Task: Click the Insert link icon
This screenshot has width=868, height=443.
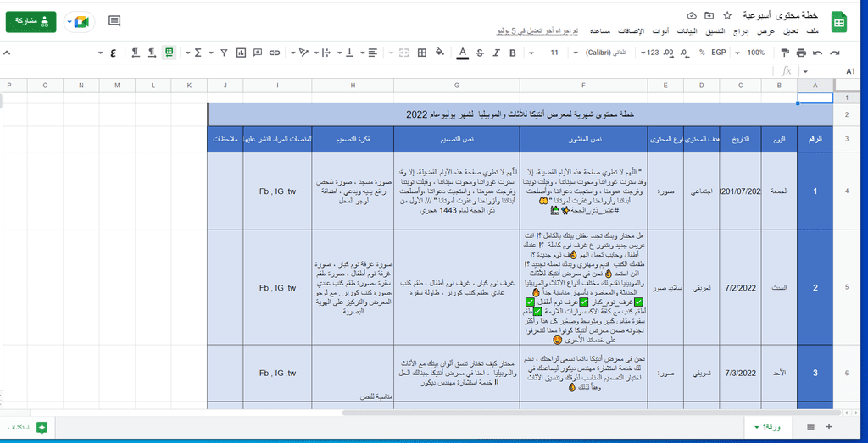Action: 274,53
